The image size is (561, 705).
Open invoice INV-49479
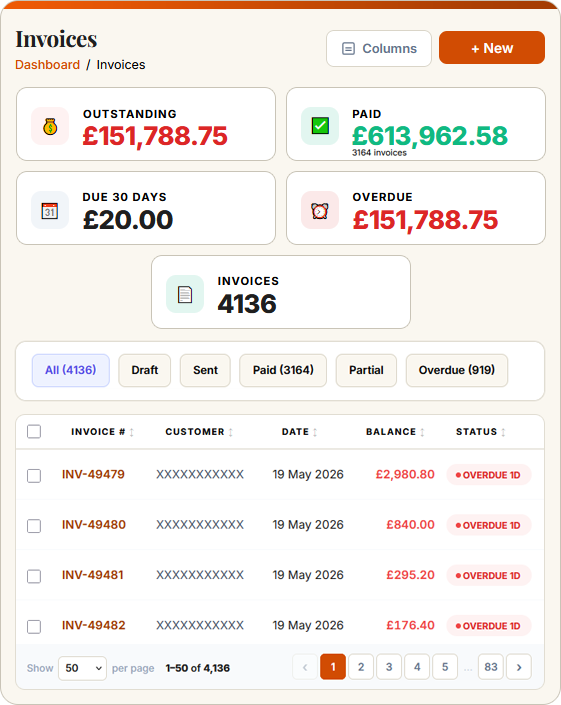coord(93,474)
